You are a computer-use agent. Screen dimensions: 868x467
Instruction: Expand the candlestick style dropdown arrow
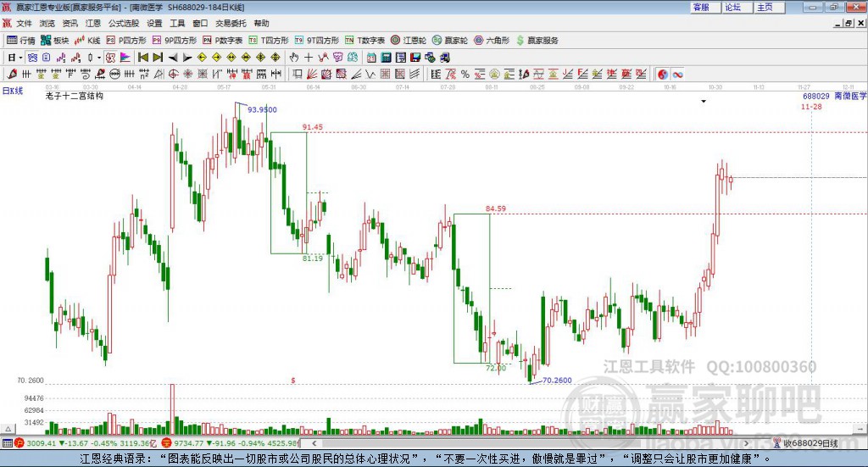coord(99,58)
